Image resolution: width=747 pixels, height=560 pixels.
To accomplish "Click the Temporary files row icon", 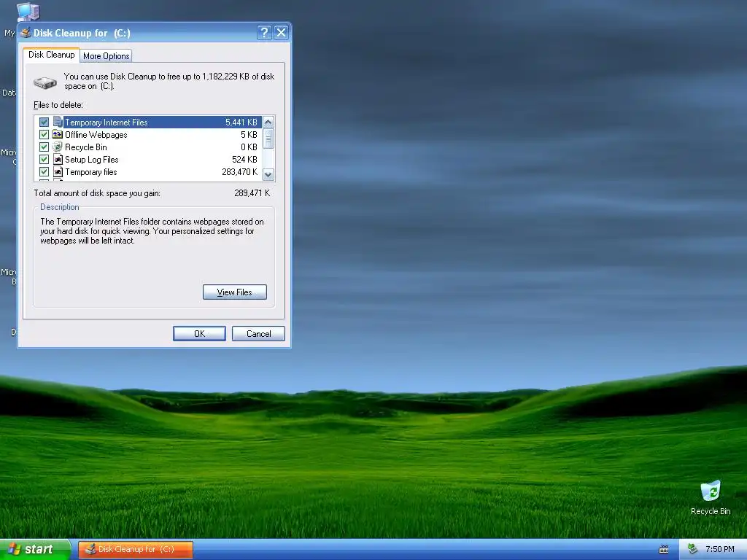I will coord(58,171).
